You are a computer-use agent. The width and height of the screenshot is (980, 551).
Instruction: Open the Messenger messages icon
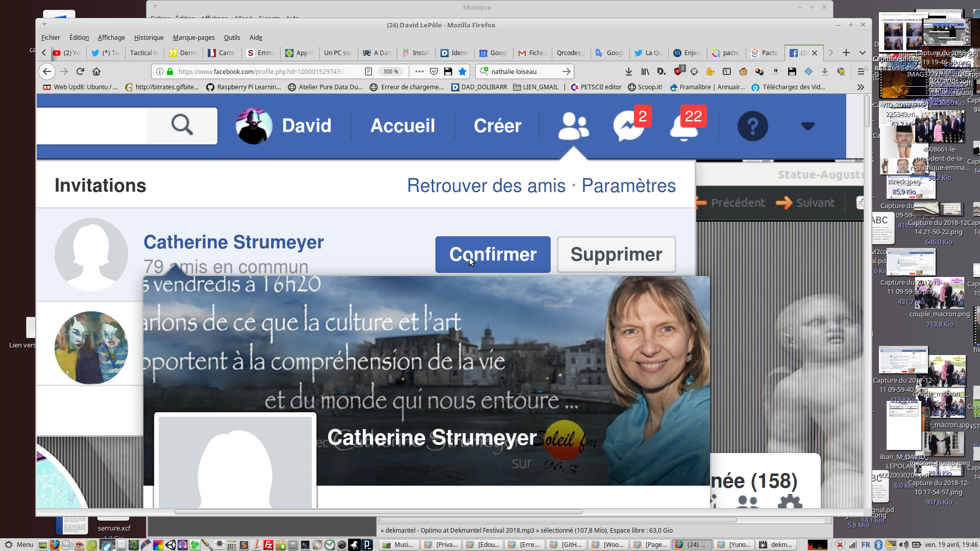(628, 126)
